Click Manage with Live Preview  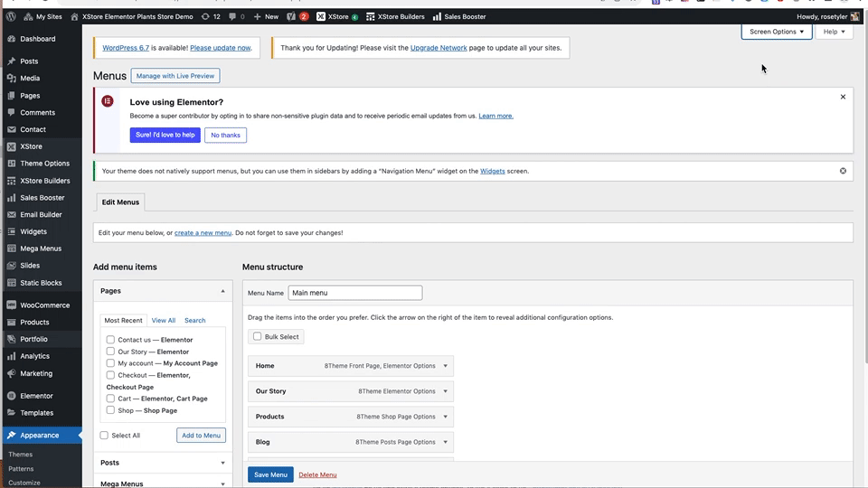coord(175,76)
